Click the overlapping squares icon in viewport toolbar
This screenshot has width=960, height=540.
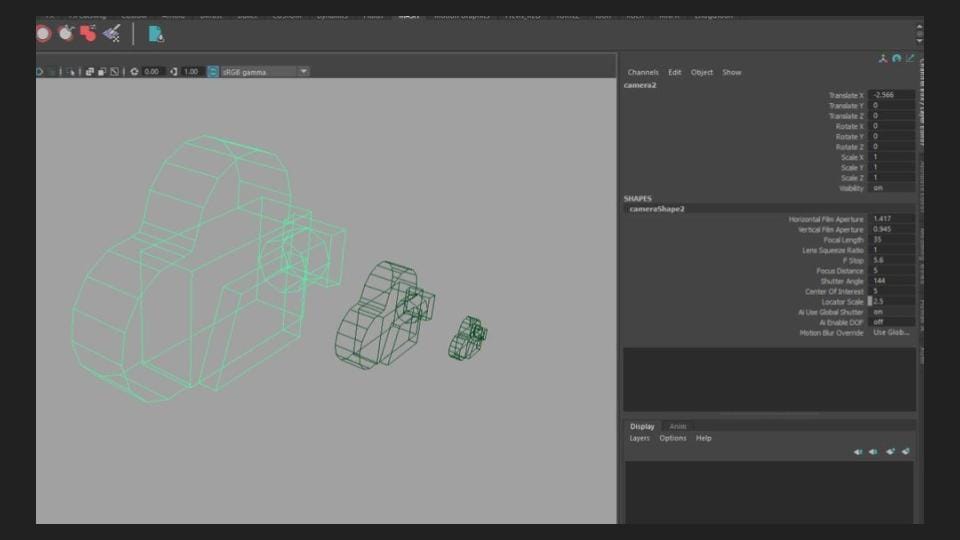coord(90,72)
